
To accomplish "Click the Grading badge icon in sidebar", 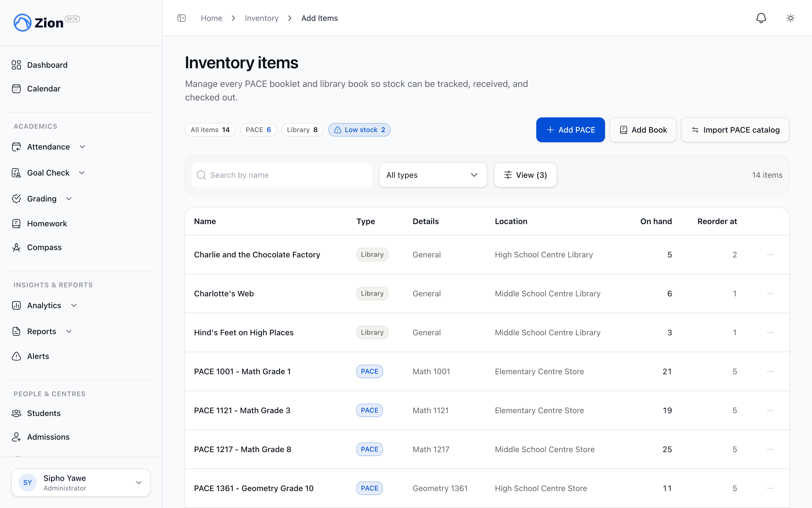I will coord(16,199).
